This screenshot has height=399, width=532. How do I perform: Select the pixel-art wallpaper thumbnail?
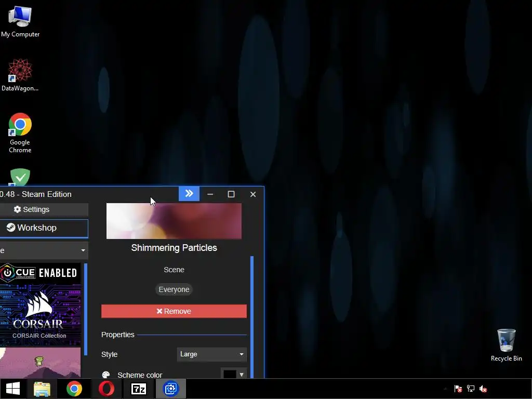pyautogui.click(x=40, y=362)
